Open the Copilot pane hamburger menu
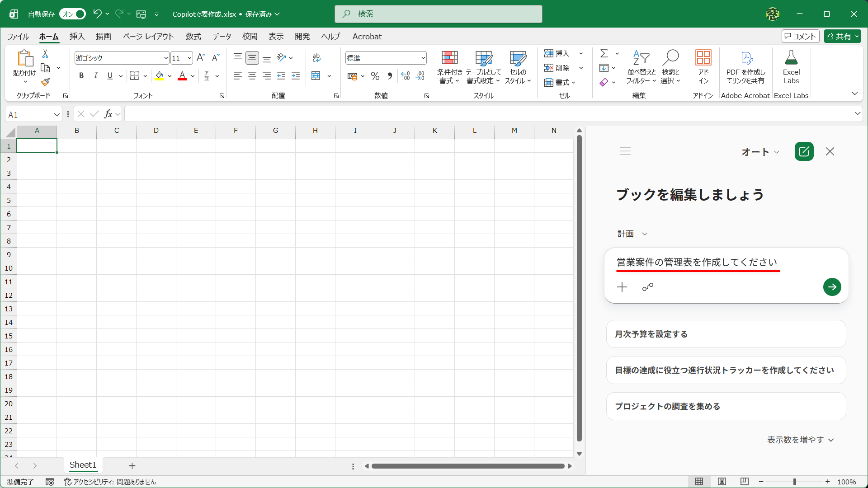Screen dimensions: 868x488 [625, 151]
